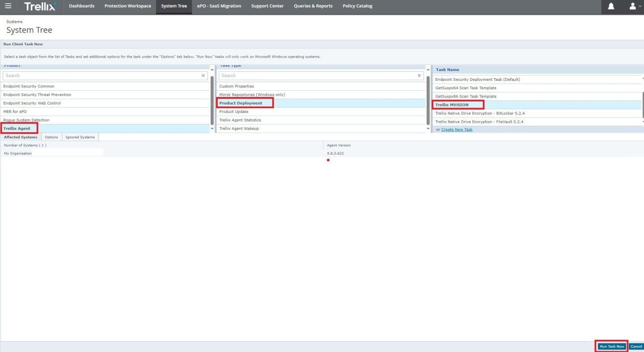The image size is (644, 352).
Task: Open the Support Center tab
Action: [267, 6]
